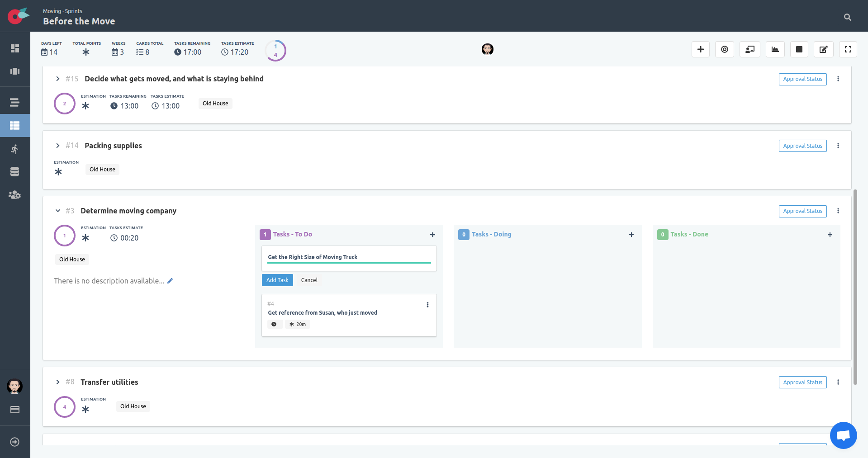Open kebab menu for Packing supplies card
868x458 pixels.
838,146
